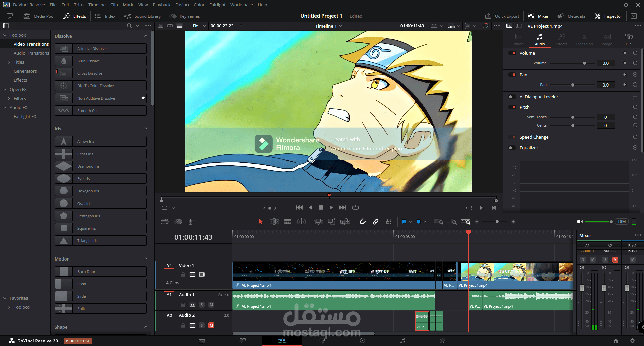
Task: Select the Blade Edit Mode tool
Action: click(288, 222)
